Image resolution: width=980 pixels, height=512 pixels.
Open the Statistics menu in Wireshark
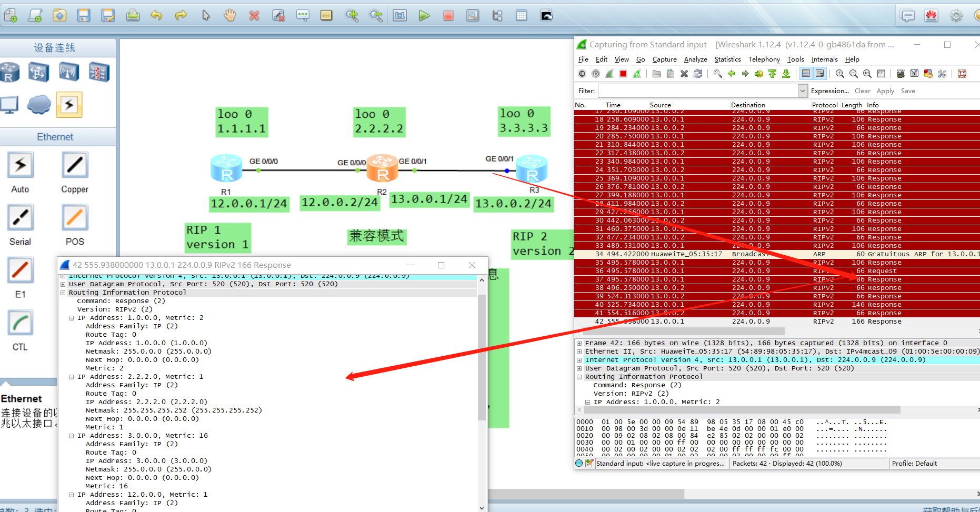727,59
